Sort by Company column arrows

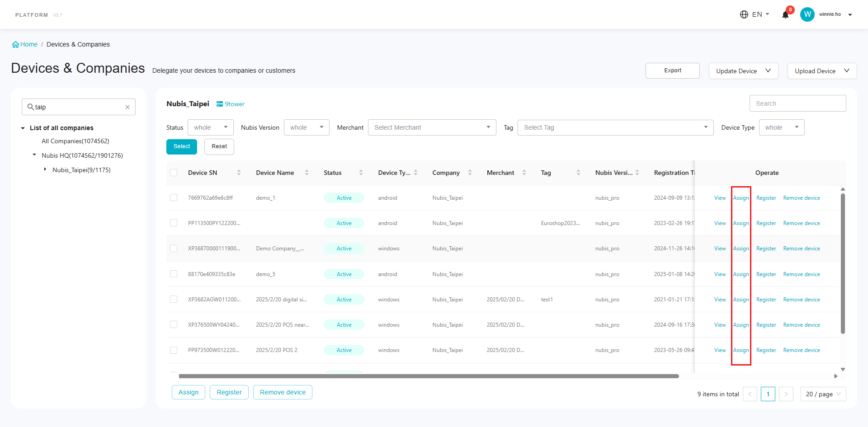[470, 173]
